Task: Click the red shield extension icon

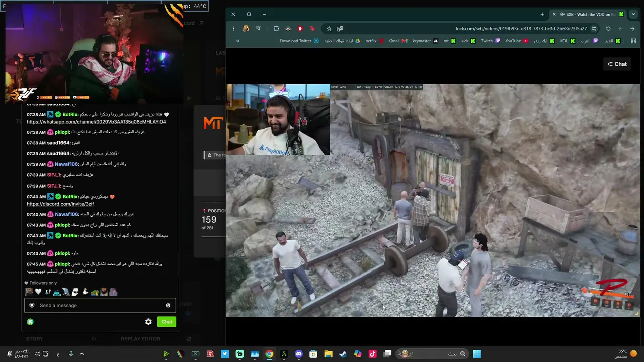Action: [x=300, y=29]
